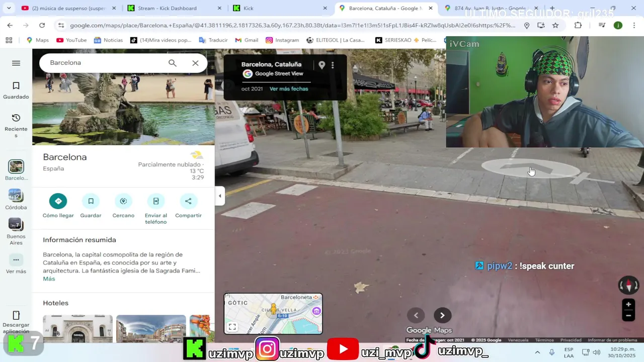The width and height of the screenshot is (644, 362).
Task: Reload the current page
Action: pyautogui.click(x=42, y=25)
